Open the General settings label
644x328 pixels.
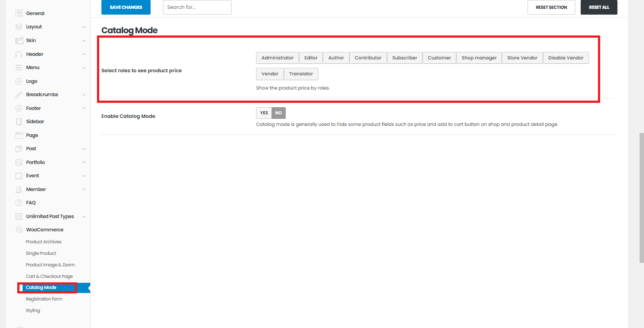[x=35, y=13]
